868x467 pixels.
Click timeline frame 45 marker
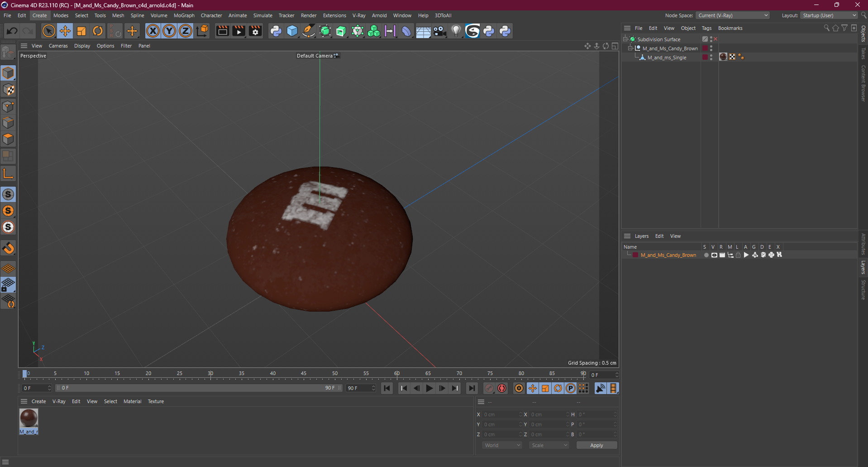coord(304,374)
